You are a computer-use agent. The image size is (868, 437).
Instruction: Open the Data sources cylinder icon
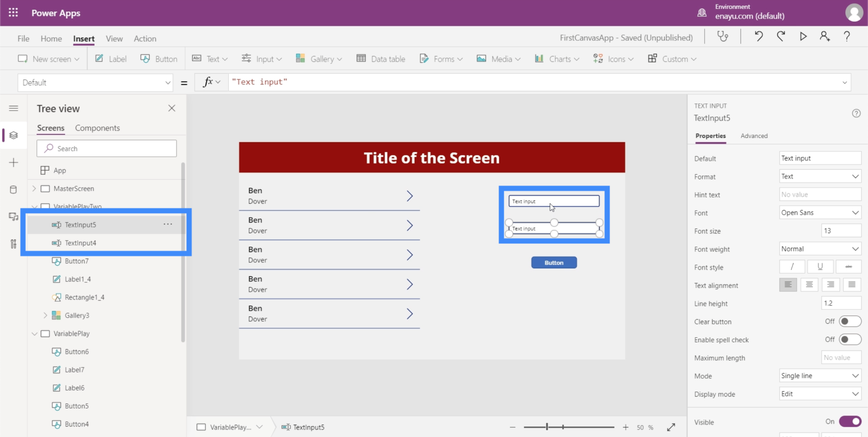[13, 190]
